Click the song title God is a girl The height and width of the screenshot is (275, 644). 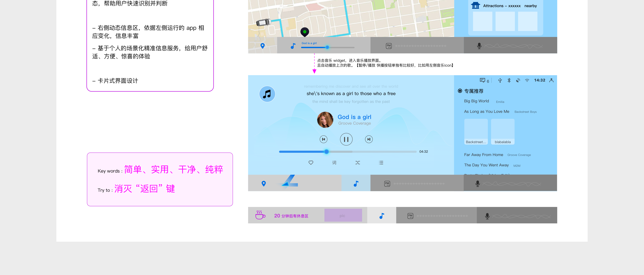pos(354,117)
